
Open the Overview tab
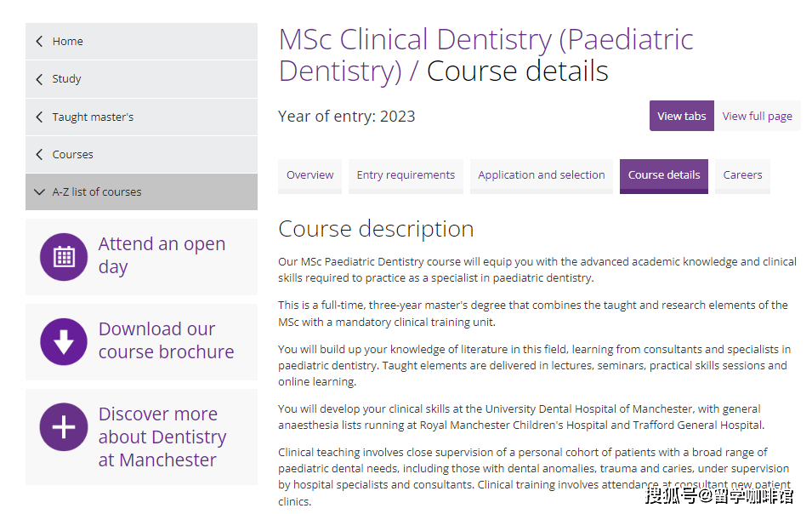(x=309, y=175)
